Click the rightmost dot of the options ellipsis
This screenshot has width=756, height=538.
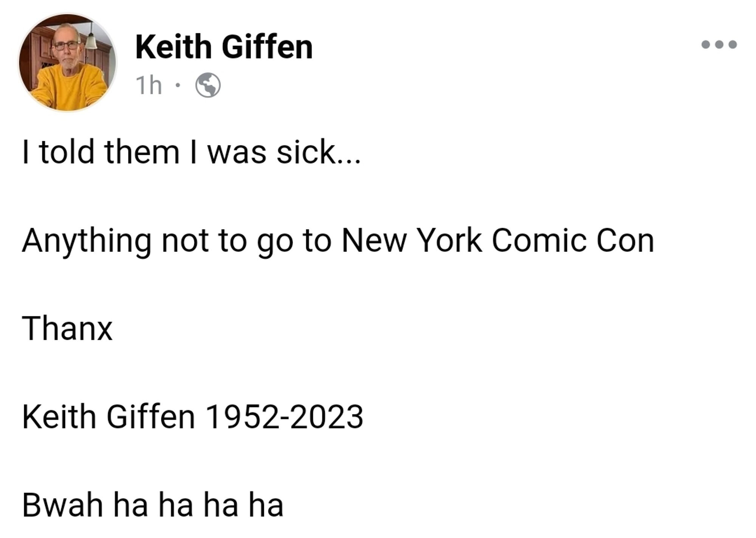(733, 45)
